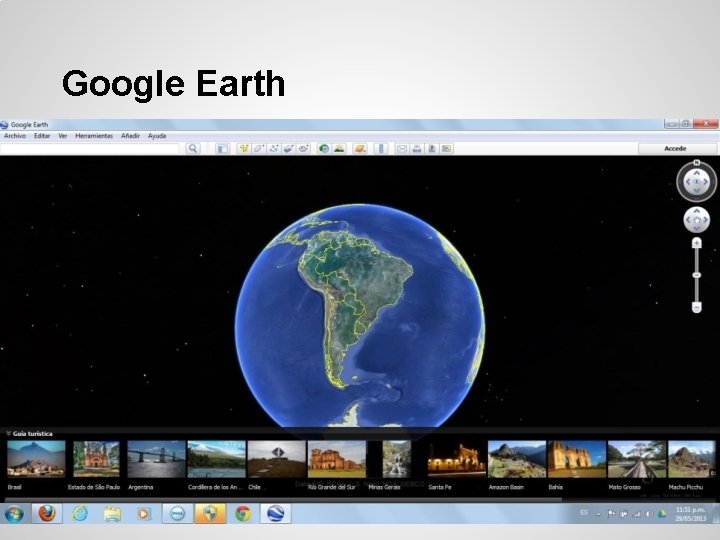Open the Archivo menu

[x=15, y=136]
